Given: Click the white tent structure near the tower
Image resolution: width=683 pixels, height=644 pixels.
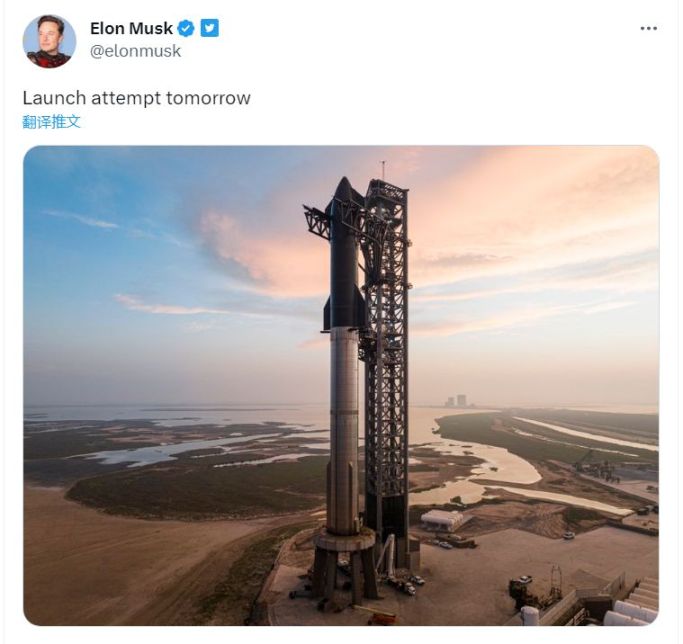Looking at the screenshot, I should pos(441,520).
